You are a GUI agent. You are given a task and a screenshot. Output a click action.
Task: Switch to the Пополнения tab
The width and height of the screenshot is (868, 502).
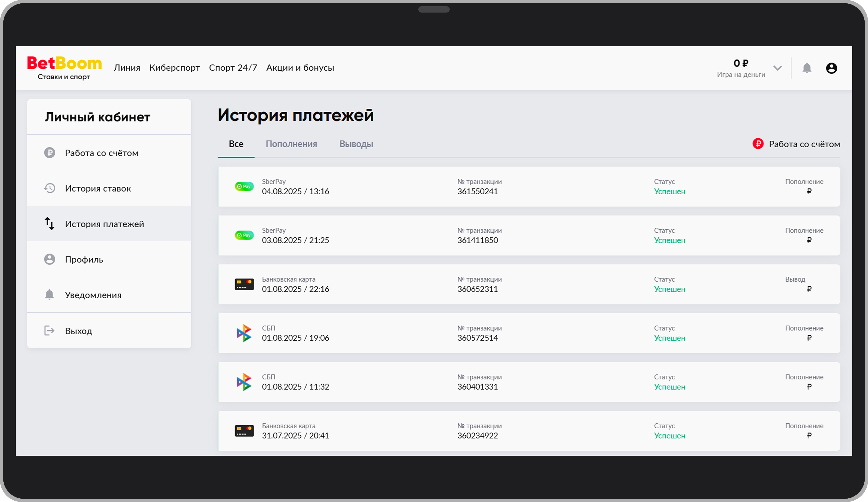[291, 144]
